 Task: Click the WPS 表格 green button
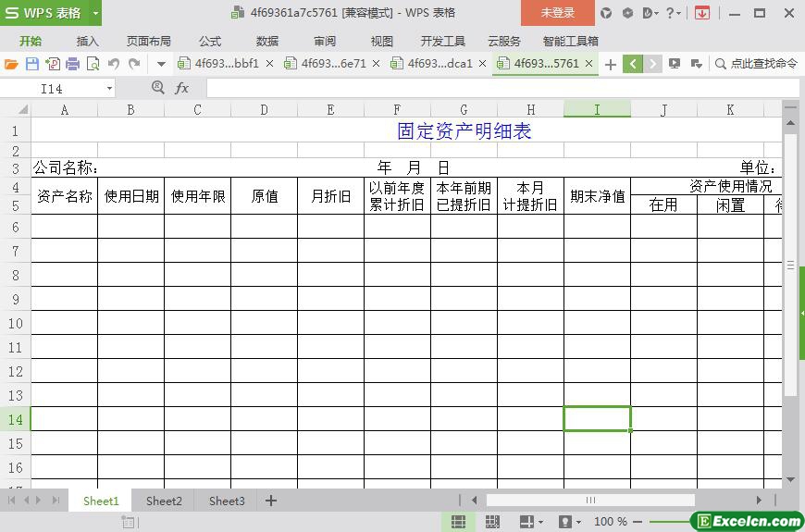pos(44,13)
